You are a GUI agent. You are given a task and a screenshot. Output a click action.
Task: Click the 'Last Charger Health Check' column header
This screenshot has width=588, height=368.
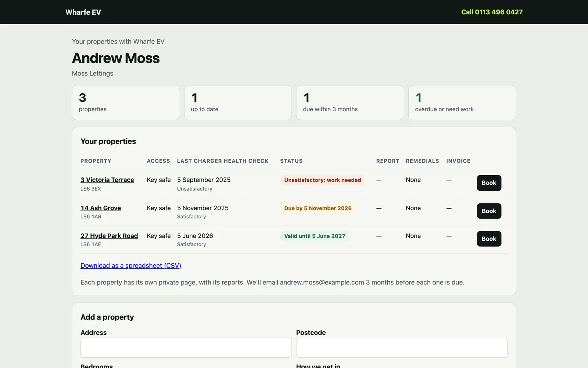click(223, 161)
